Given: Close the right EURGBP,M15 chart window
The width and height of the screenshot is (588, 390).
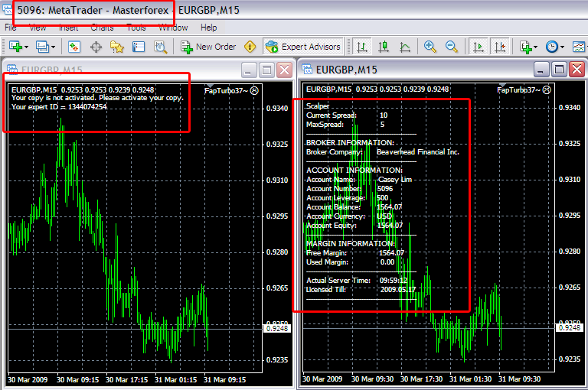Looking at the screenshot, I should [x=577, y=70].
